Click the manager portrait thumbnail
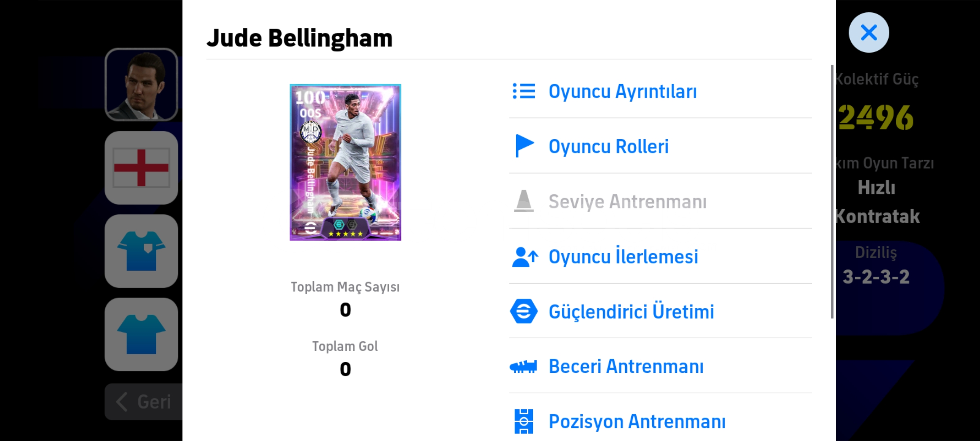Image resolution: width=980 pixels, height=441 pixels. pyautogui.click(x=141, y=85)
